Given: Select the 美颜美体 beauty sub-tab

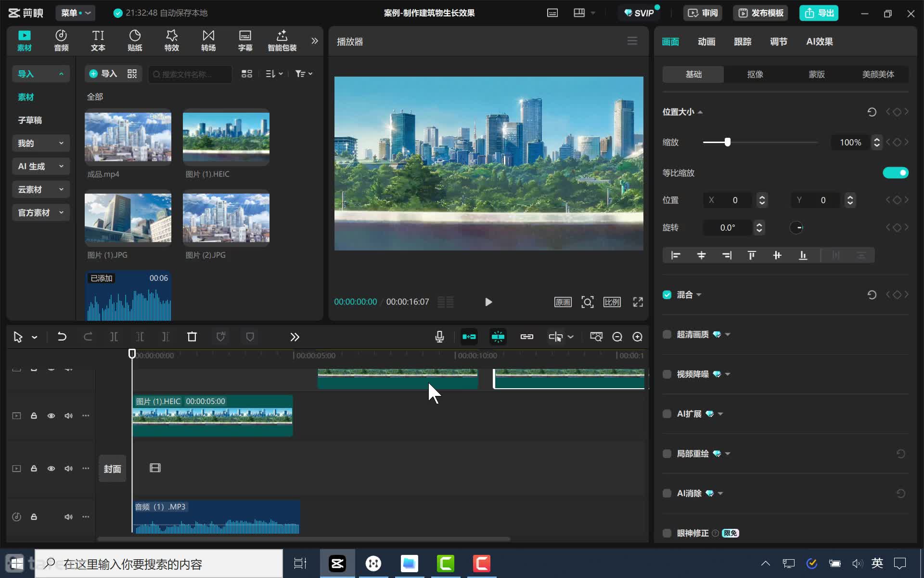Looking at the screenshot, I should point(878,74).
